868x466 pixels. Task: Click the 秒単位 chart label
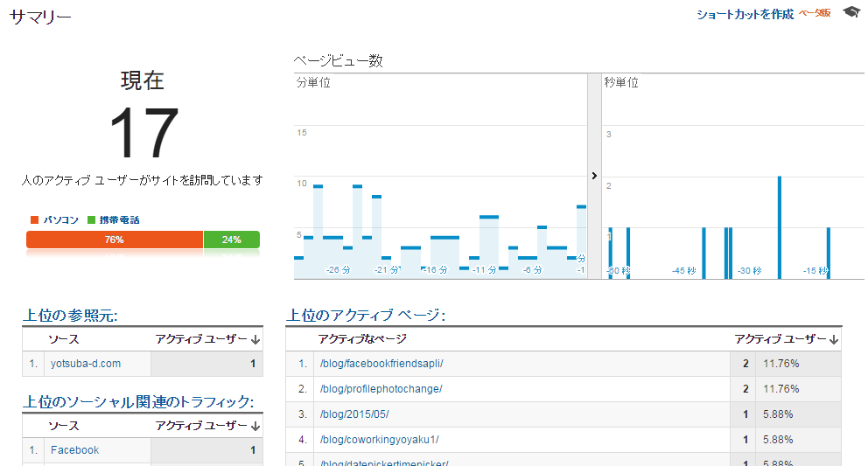[621, 82]
